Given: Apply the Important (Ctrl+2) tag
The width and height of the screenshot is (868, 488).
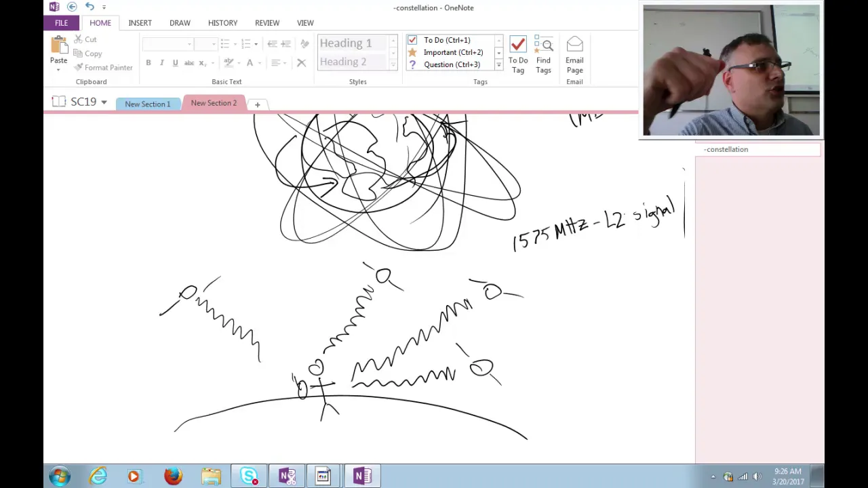Looking at the screenshot, I should [x=453, y=52].
